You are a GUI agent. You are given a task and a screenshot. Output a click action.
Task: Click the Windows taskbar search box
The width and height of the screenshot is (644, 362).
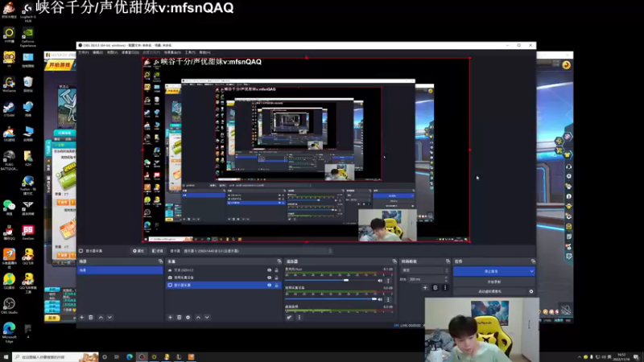tap(55, 357)
